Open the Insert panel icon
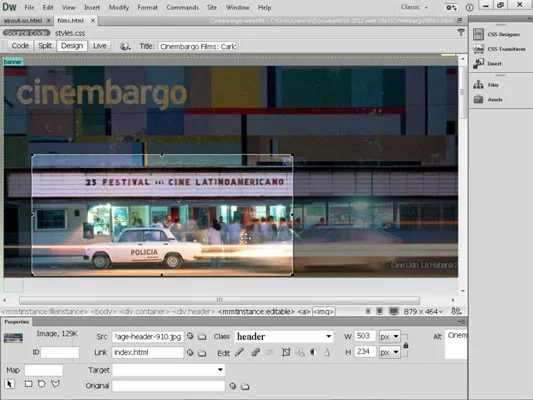 click(478, 63)
